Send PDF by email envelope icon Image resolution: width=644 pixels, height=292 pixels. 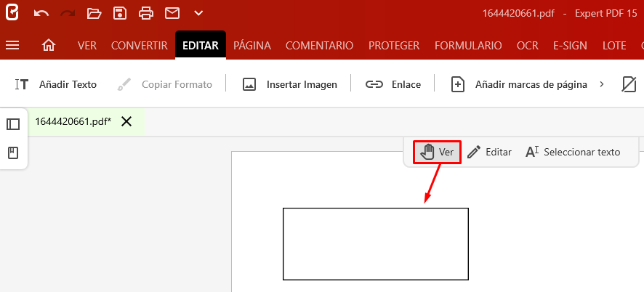pyautogui.click(x=172, y=13)
